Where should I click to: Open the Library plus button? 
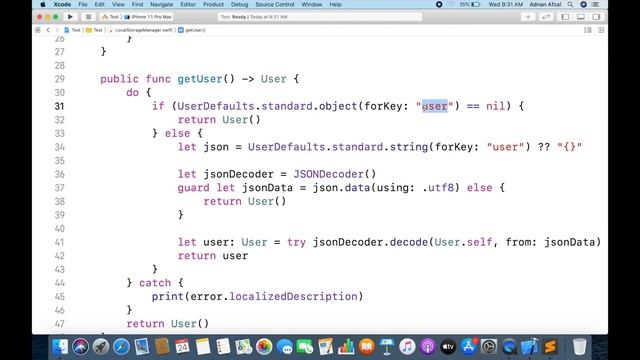(x=528, y=17)
